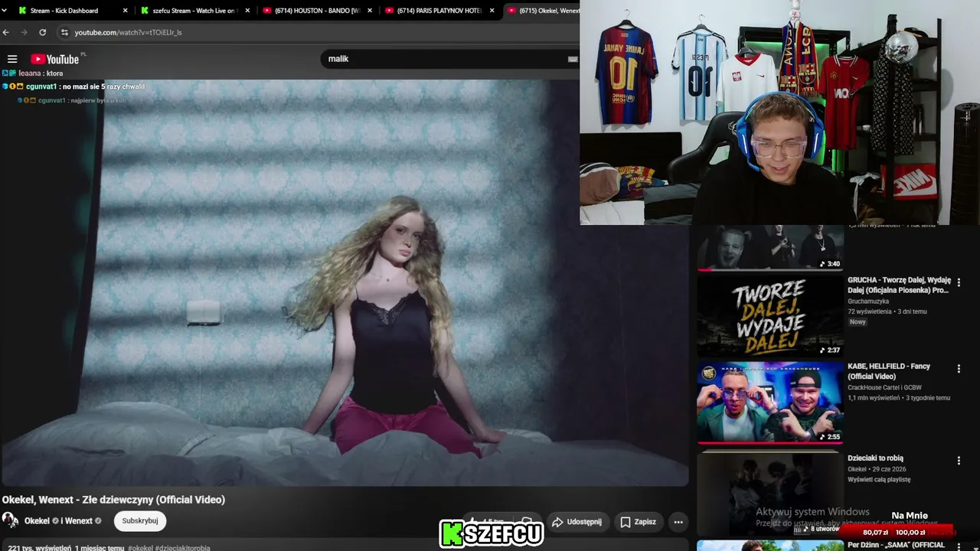Open the YouTube guide hamburger menu

pyautogui.click(x=12, y=59)
